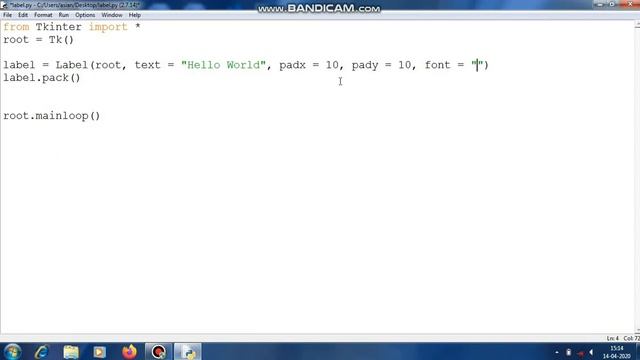Place cursor in "root = Tk()" line
The width and height of the screenshot is (640, 360).
(38, 40)
